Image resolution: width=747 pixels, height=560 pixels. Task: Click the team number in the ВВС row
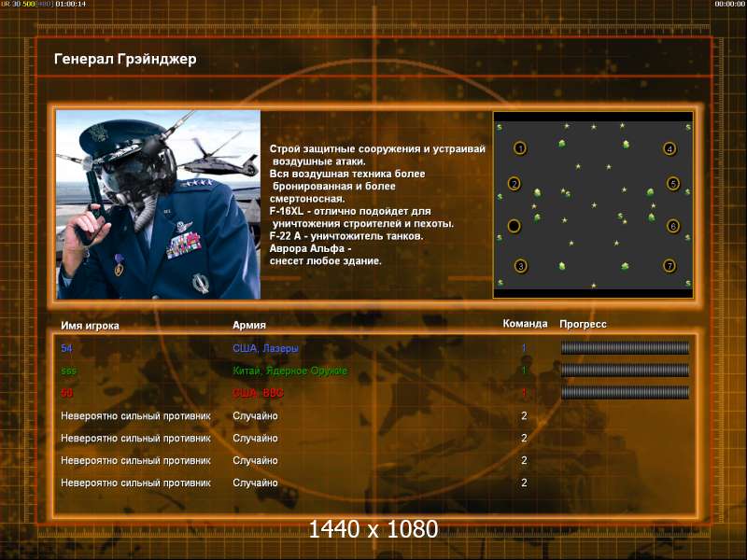(x=524, y=393)
